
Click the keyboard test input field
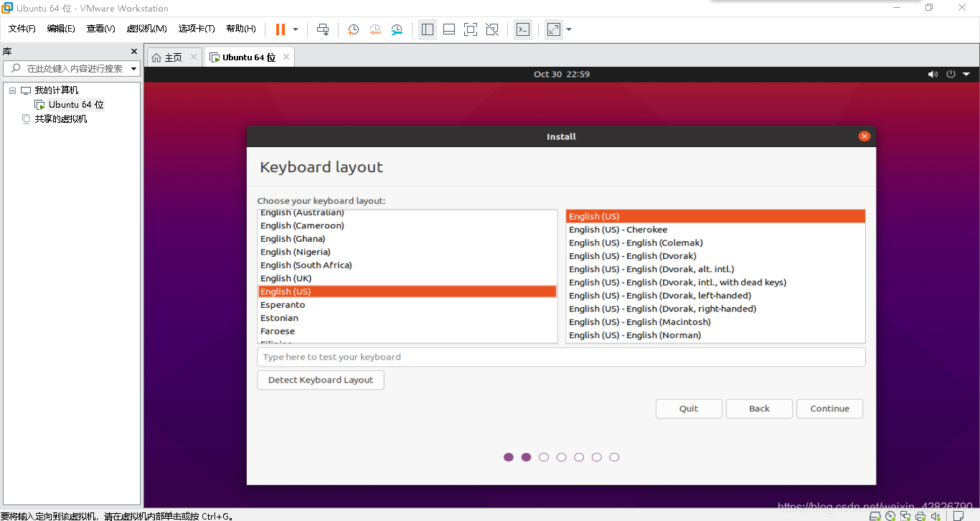561,357
